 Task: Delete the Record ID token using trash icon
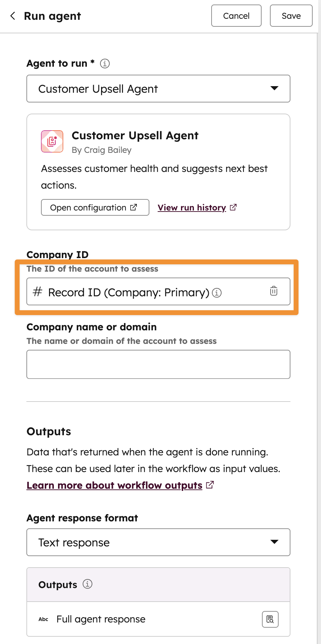coord(274,291)
